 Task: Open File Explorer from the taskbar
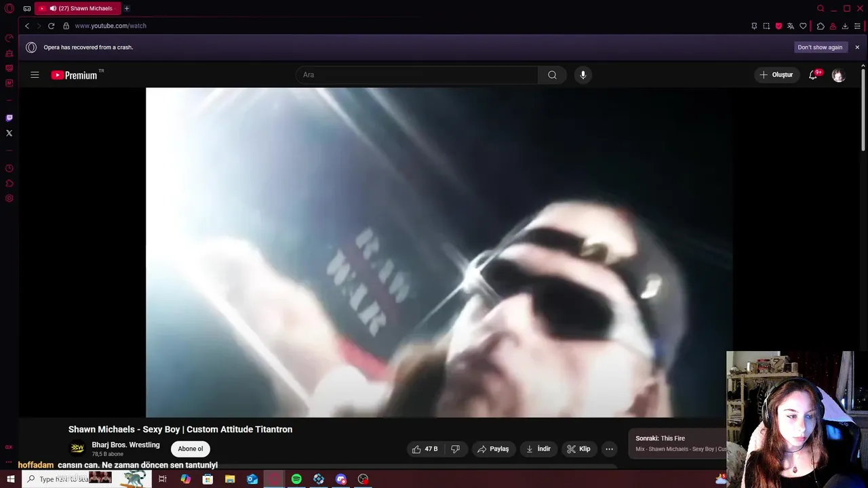click(230, 479)
